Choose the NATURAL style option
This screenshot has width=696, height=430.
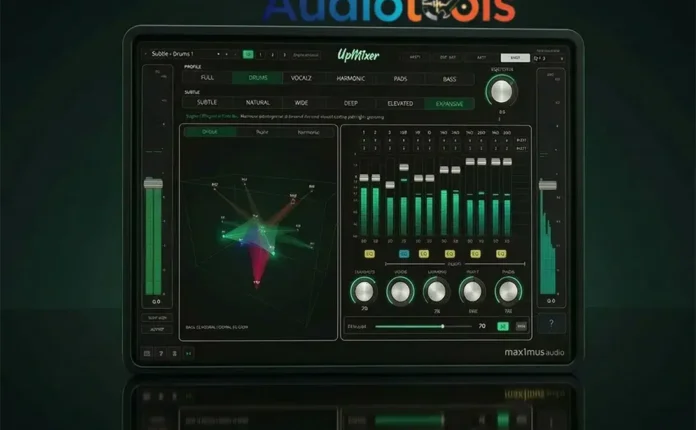257,103
